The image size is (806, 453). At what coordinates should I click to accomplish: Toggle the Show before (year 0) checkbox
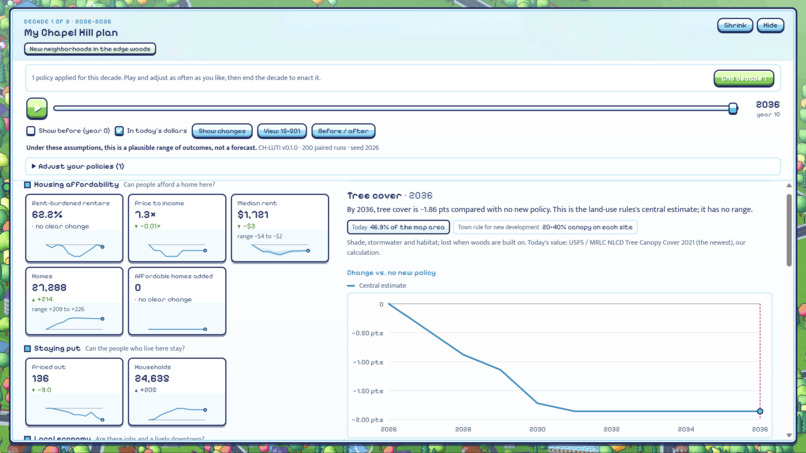point(31,131)
